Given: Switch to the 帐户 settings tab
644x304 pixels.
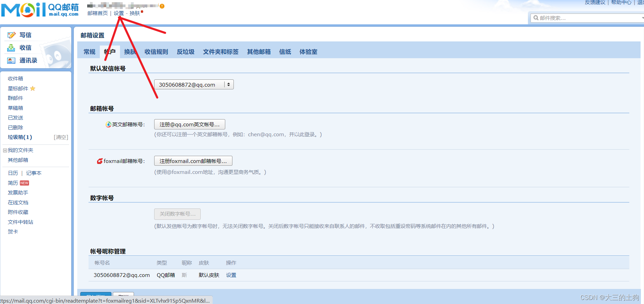Looking at the screenshot, I should pyautogui.click(x=110, y=52).
